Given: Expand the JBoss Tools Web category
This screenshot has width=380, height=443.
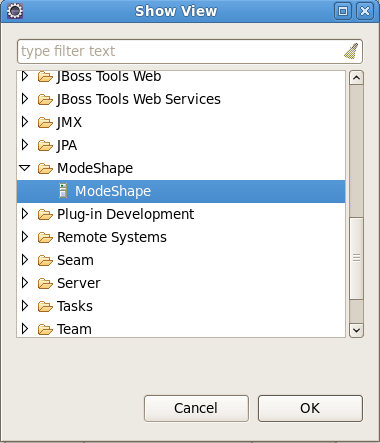Looking at the screenshot, I should pyautogui.click(x=25, y=76).
